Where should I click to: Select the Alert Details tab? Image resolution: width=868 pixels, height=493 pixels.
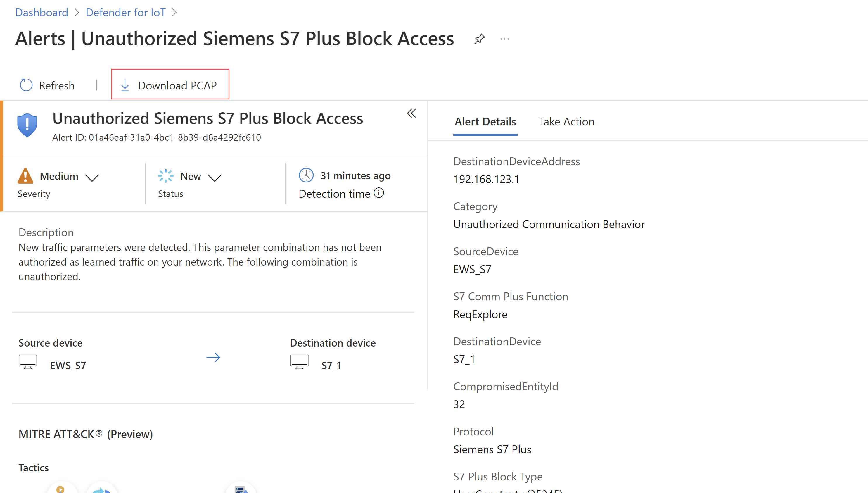pyautogui.click(x=485, y=122)
